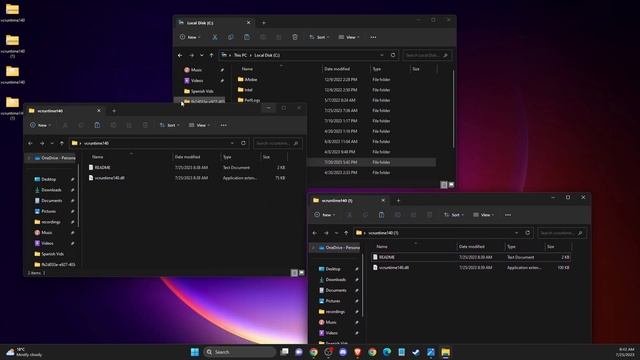This screenshot has width=640, height=360.
Task: Refresh the vcruntime140 (1) folder view
Action: coord(527,233)
